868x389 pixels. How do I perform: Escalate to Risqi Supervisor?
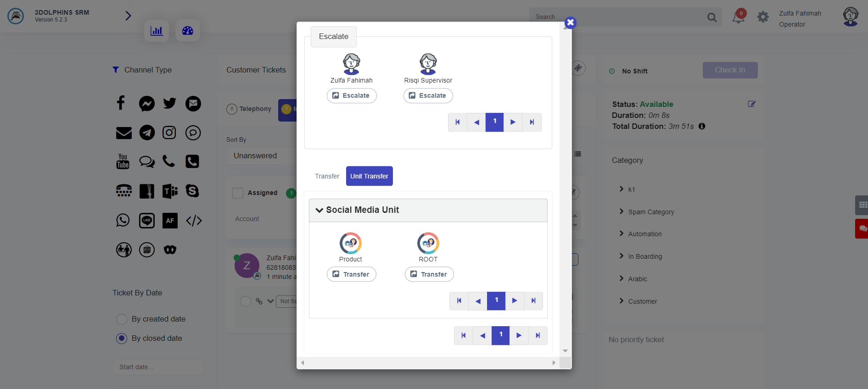(x=428, y=95)
